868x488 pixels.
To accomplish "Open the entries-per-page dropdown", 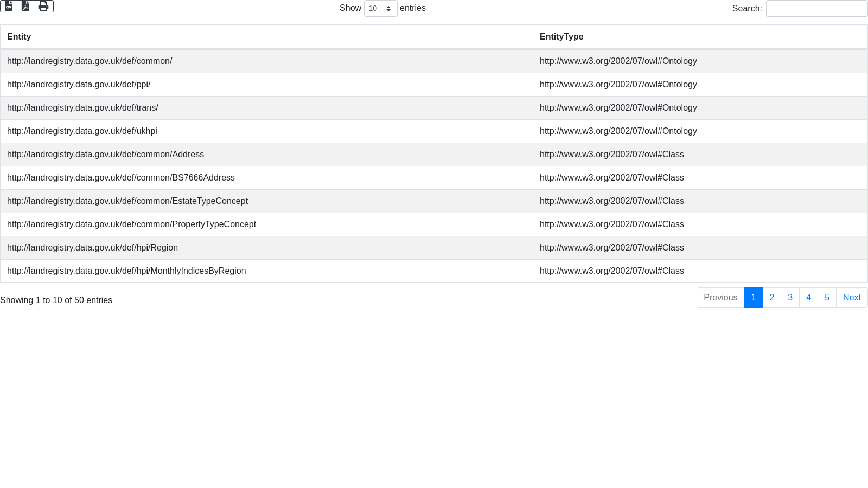I will click(380, 9).
